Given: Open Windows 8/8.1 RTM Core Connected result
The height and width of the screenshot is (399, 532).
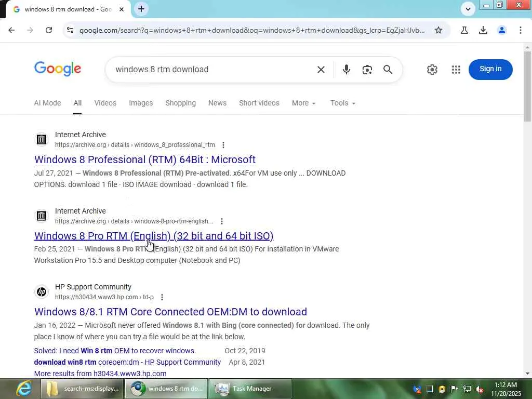Looking at the screenshot, I should pos(170,312).
